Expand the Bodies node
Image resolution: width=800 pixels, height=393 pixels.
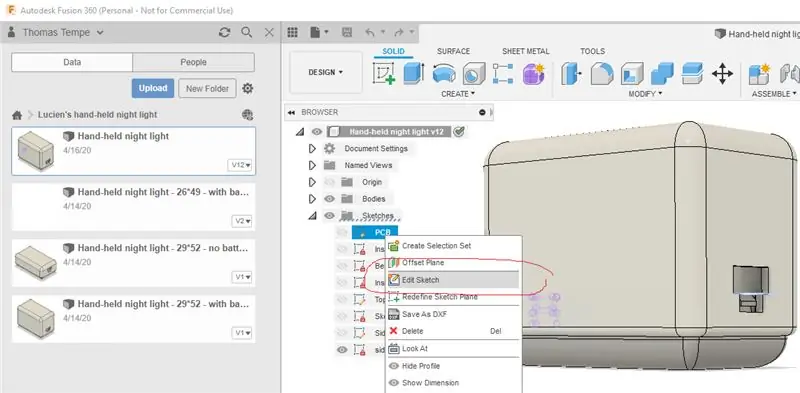312,199
